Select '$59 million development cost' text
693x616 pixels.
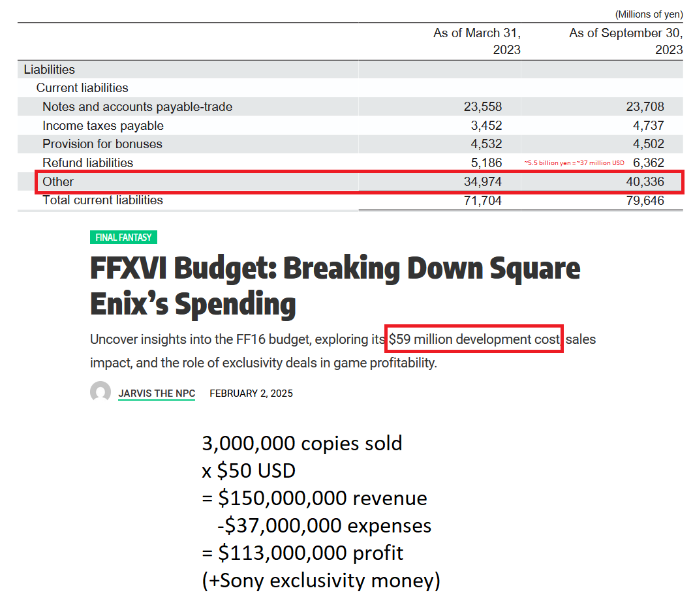474,339
